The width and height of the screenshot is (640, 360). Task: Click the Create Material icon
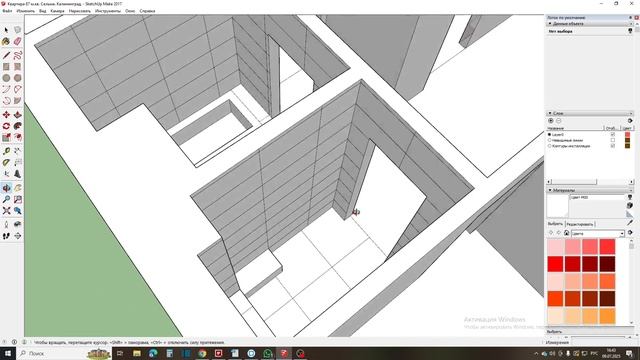(630, 206)
